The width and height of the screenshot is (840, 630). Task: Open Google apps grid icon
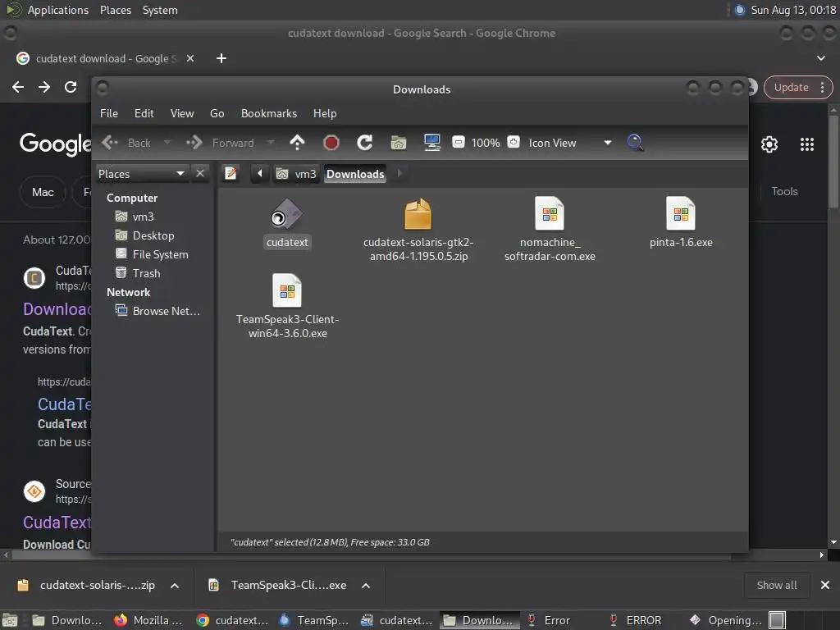coord(807,144)
